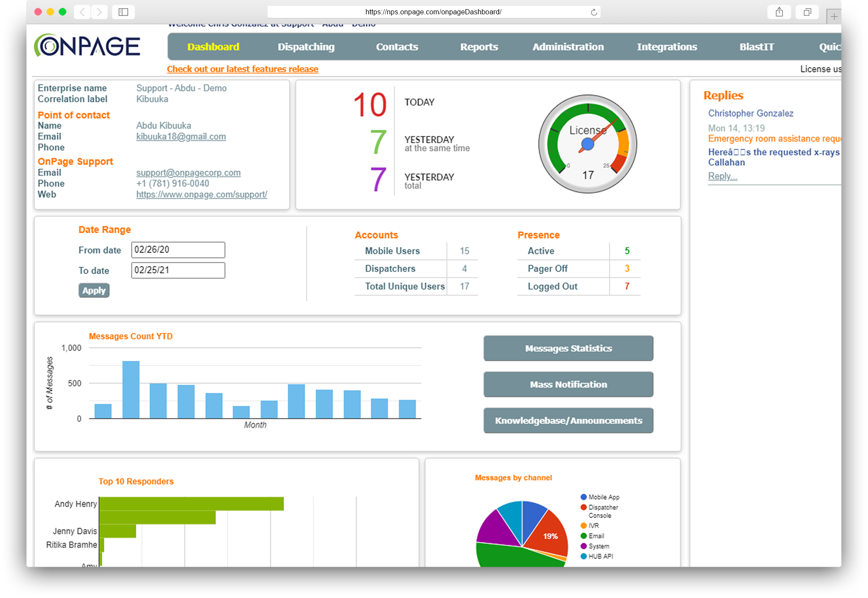Image resolution: width=868 pixels, height=598 pixels.
Task: Click Andy Henry bar in Top 10 Responders
Action: 191,504
